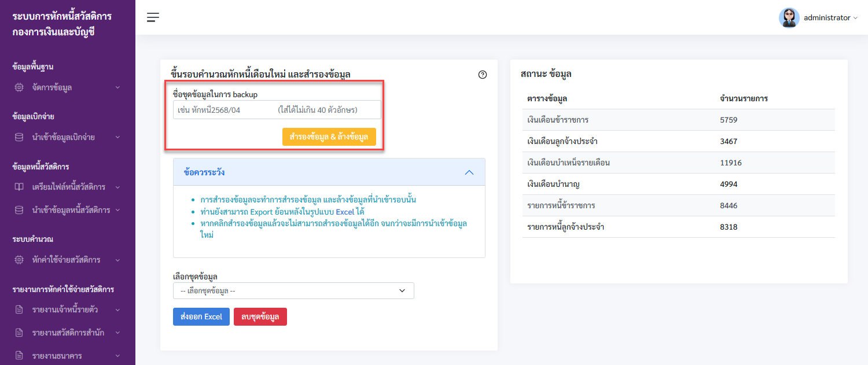
Task: Click the นำเข้าข้อมูลหนี้สวัสดิการ database icon
Action: click(x=19, y=209)
